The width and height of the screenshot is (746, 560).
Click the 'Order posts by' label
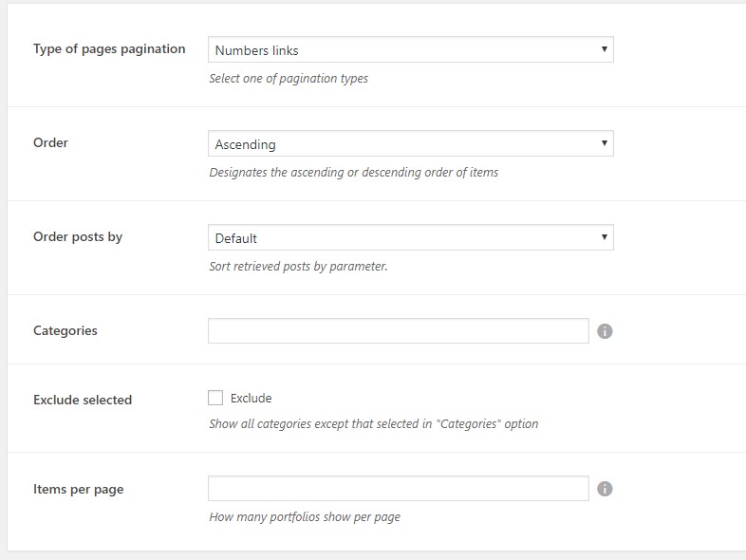pyautogui.click(x=78, y=236)
